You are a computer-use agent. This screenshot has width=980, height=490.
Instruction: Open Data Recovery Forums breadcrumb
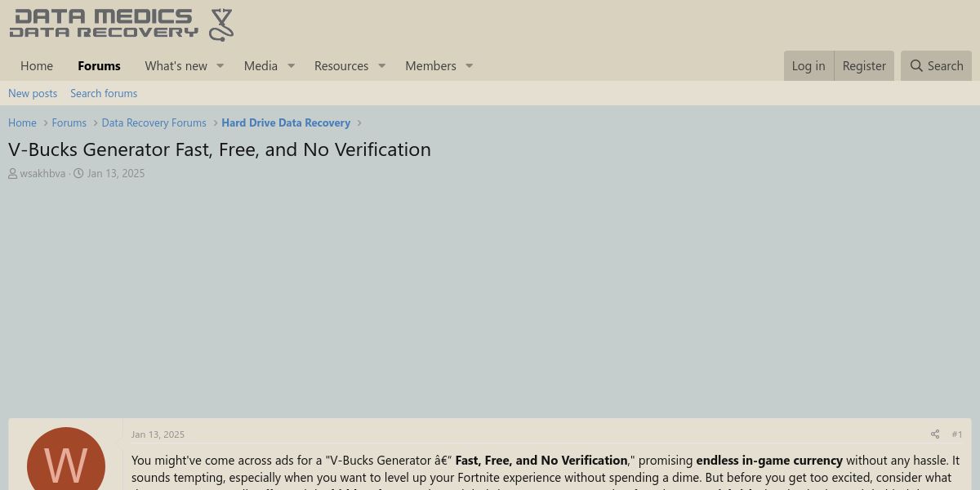(154, 122)
